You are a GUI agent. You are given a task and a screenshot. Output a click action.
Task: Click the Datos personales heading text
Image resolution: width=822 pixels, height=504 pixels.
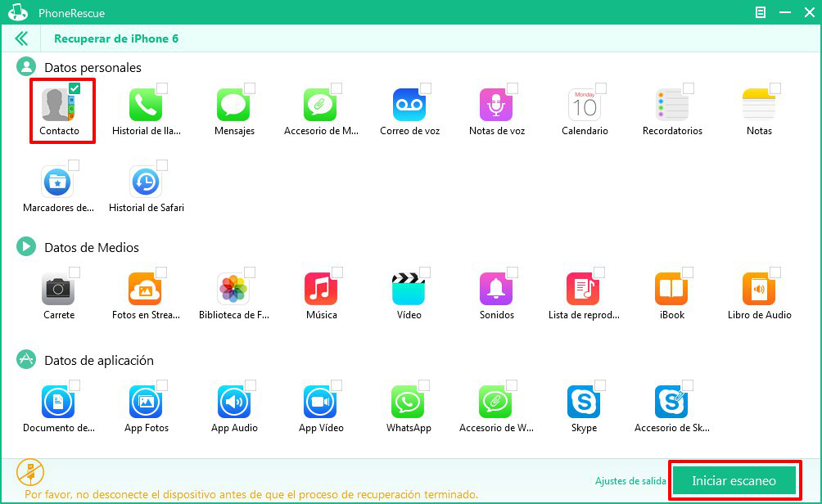(93, 68)
